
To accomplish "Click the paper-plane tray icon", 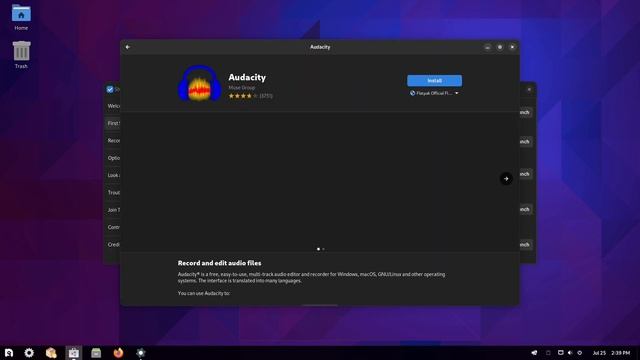I will tap(534, 353).
